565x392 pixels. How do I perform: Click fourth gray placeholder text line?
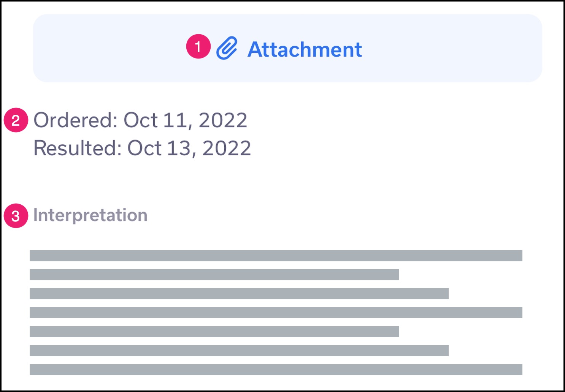coord(276,313)
